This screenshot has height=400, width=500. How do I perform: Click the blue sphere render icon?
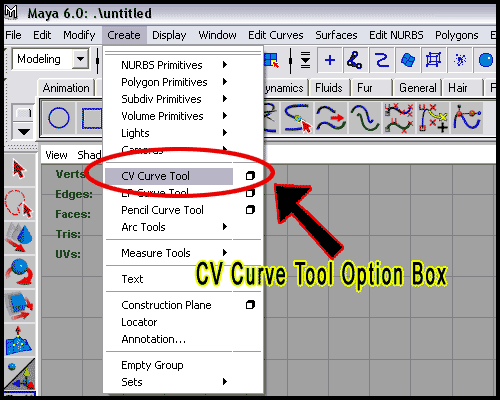[485, 60]
